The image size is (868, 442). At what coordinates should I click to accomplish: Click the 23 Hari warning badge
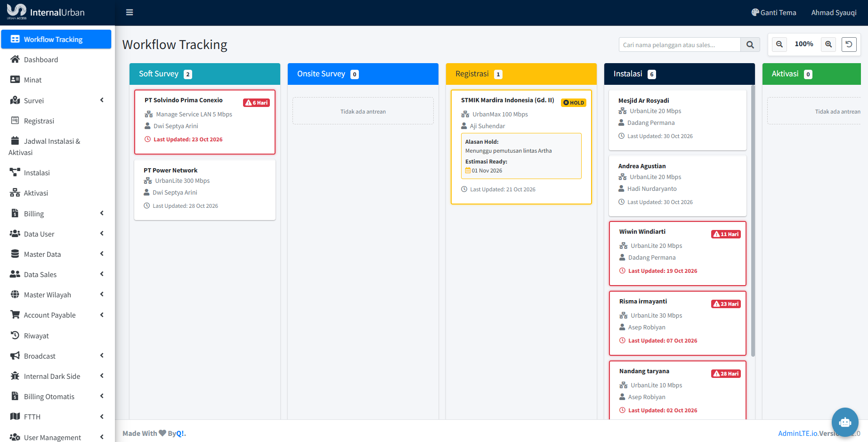pyautogui.click(x=726, y=304)
